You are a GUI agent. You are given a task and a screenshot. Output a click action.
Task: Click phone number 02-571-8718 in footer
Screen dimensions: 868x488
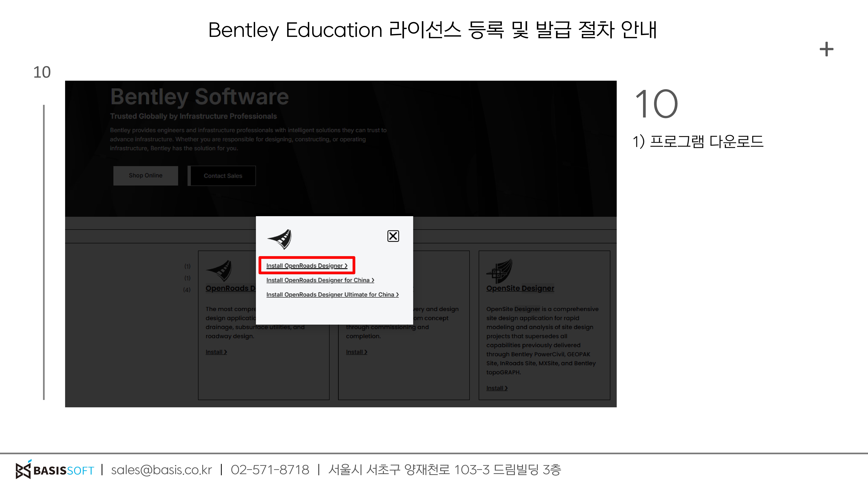[270, 470]
